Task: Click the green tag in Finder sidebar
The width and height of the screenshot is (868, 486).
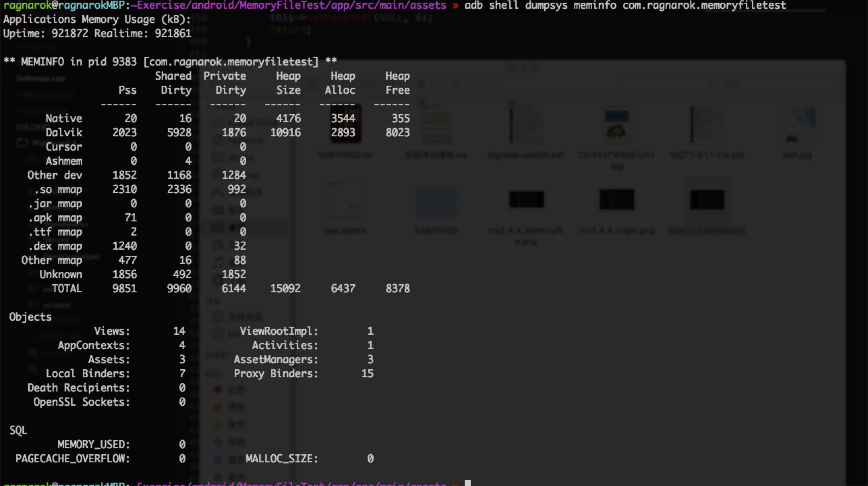Action: click(x=218, y=442)
